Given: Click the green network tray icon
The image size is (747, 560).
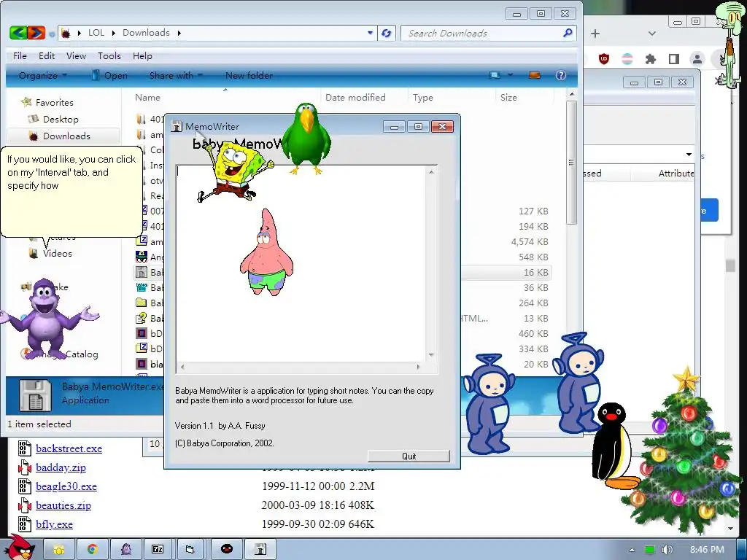Looking at the screenshot, I should [650, 550].
